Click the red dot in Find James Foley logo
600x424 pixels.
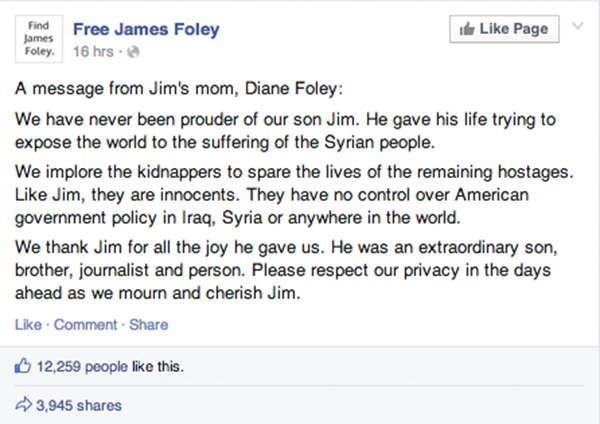pos(53,54)
